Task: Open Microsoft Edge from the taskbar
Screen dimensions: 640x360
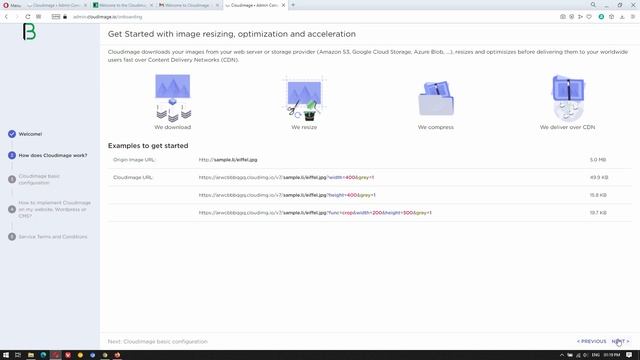Action: point(43,355)
